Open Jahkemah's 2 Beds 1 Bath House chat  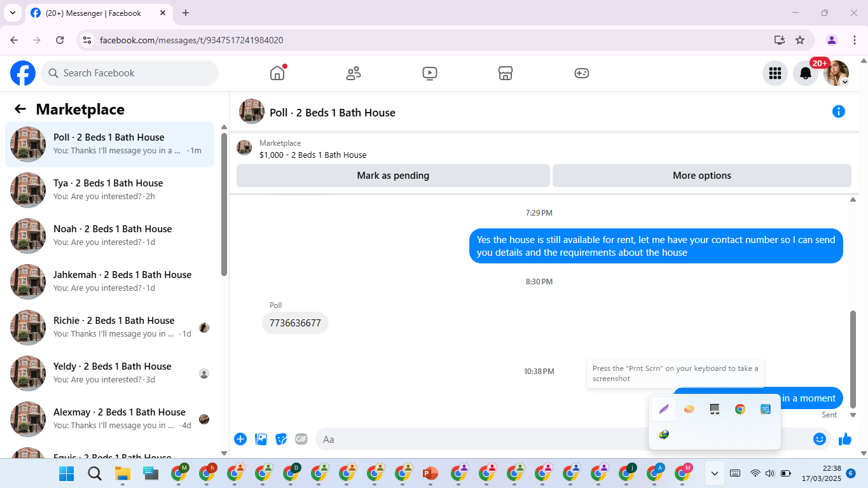click(110, 282)
